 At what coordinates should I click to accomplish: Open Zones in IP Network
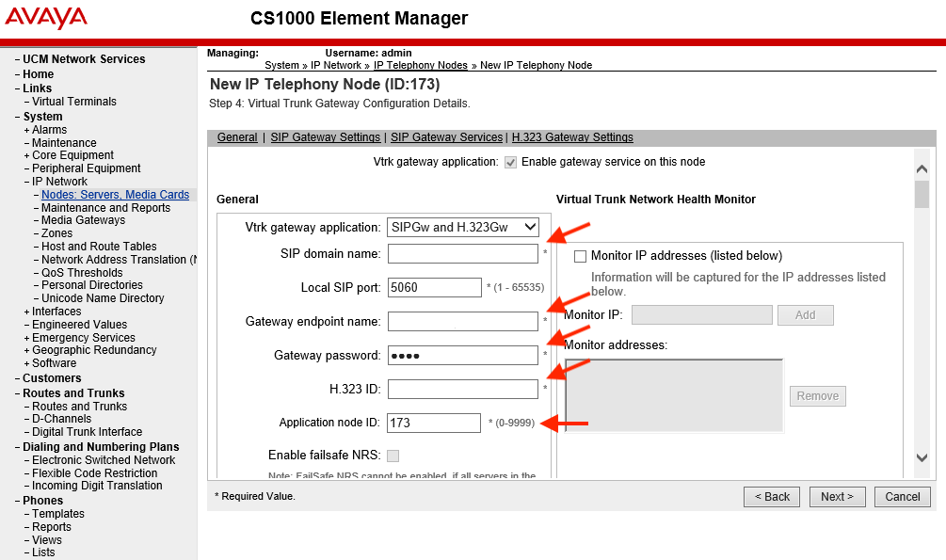56,233
